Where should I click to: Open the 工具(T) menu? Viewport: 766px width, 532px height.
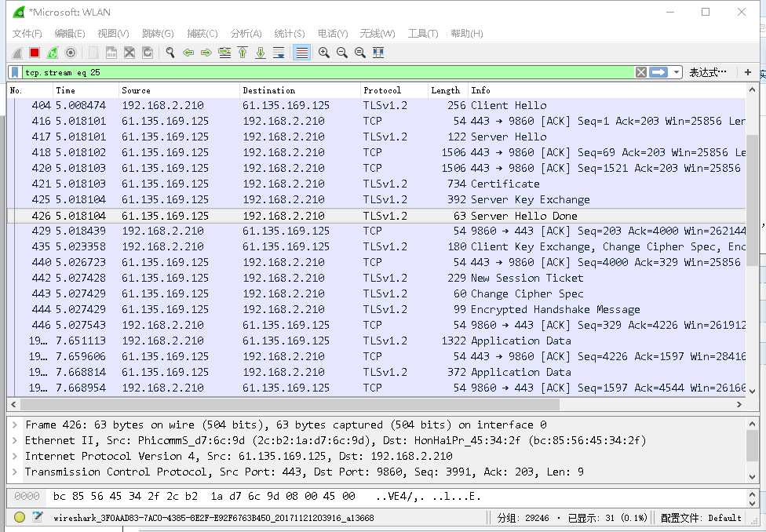pyautogui.click(x=423, y=33)
